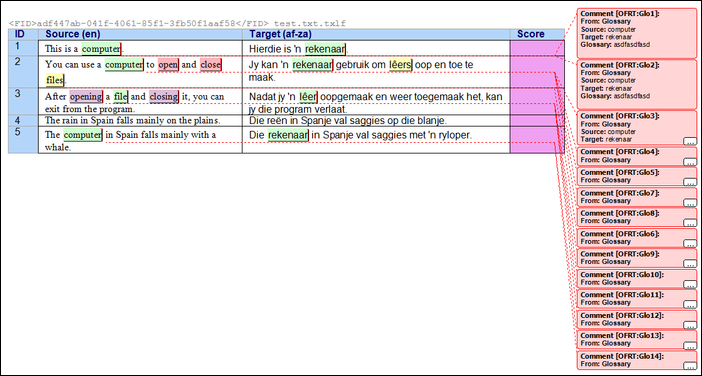Click highlighted 'rekenaar' in target row 2
This screenshot has width=702, height=376.
[x=312, y=65]
